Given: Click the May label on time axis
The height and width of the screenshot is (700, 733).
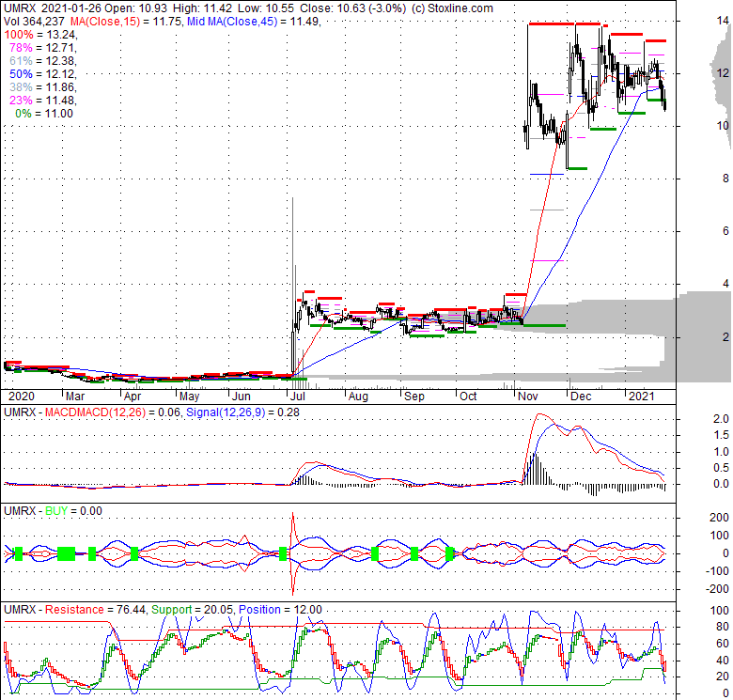Looking at the screenshot, I should (189, 397).
